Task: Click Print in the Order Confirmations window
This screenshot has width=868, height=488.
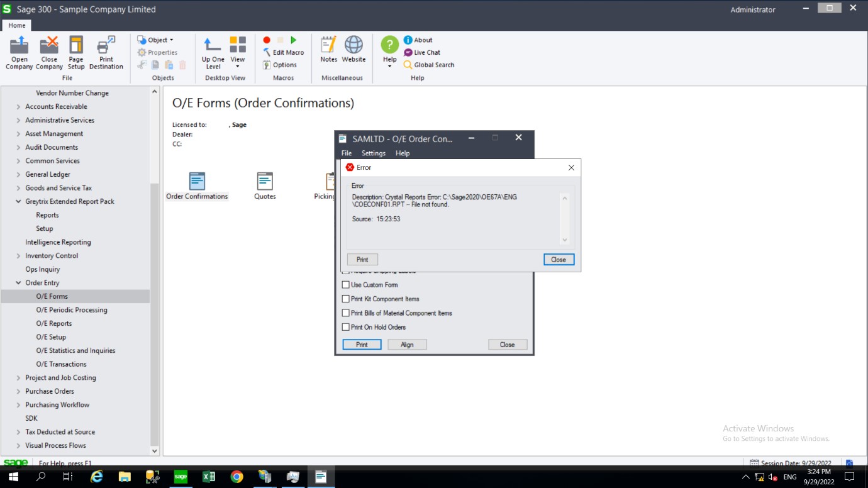Action: coord(362,345)
